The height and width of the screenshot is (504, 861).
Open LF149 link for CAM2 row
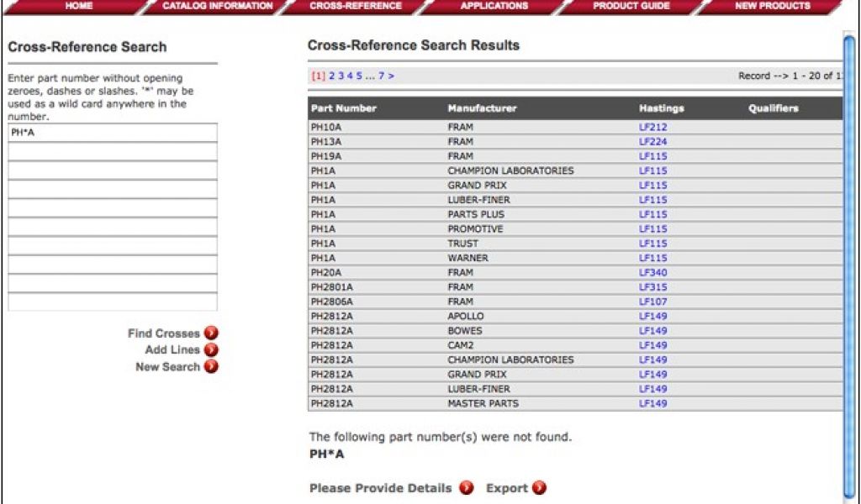[x=652, y=345]
